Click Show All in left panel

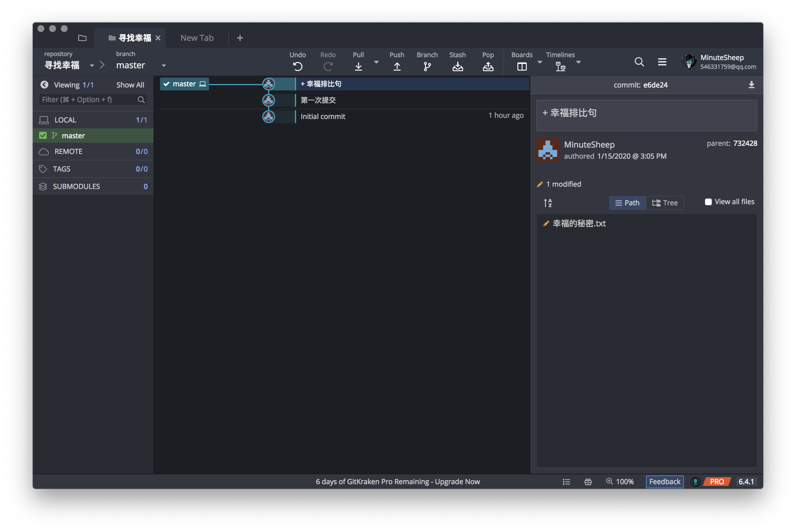pyautogui.click(x=130, y=85)
